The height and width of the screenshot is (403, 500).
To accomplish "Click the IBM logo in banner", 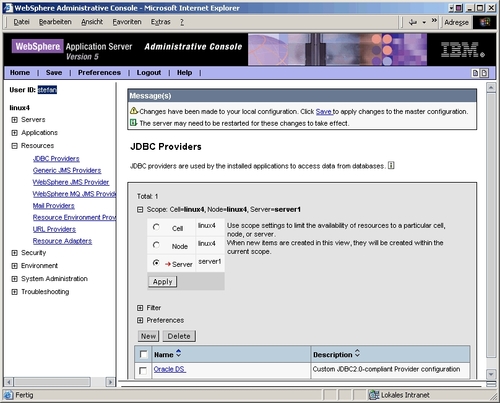I will 462,49.
